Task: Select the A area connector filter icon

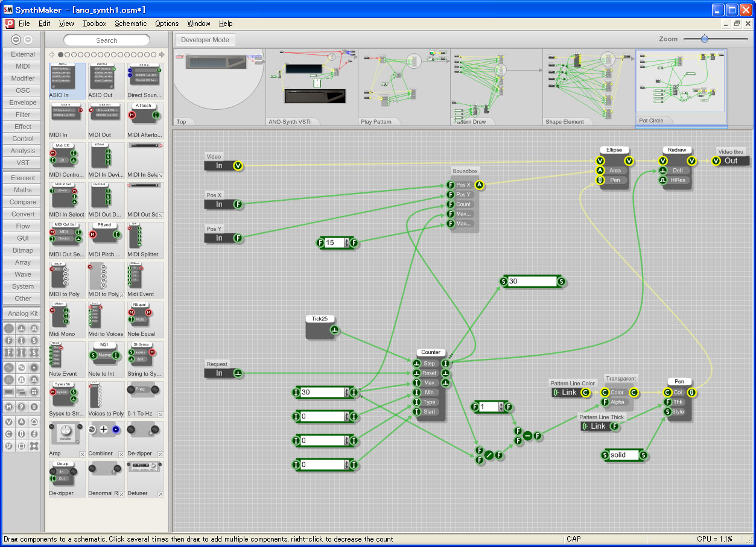Action: tap(22, 422)
